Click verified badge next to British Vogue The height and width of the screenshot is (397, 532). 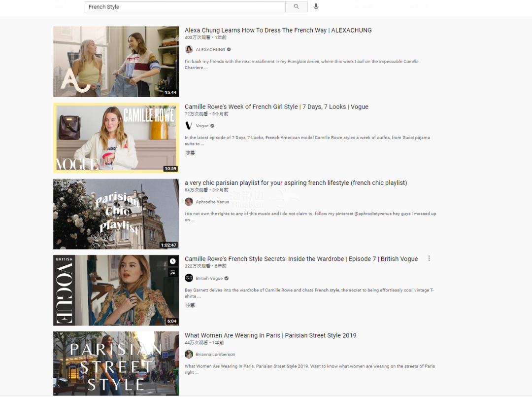[x=227, y=278]
